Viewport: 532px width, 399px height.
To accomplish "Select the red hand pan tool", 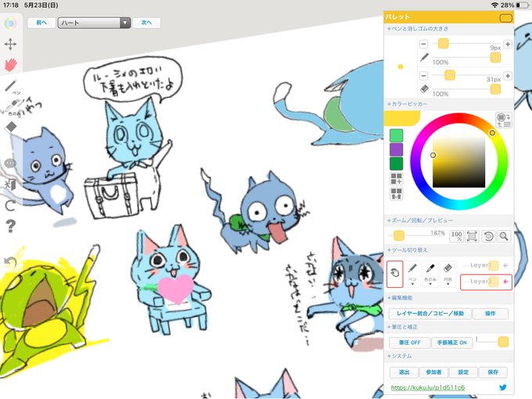I will tap(10, 64).
